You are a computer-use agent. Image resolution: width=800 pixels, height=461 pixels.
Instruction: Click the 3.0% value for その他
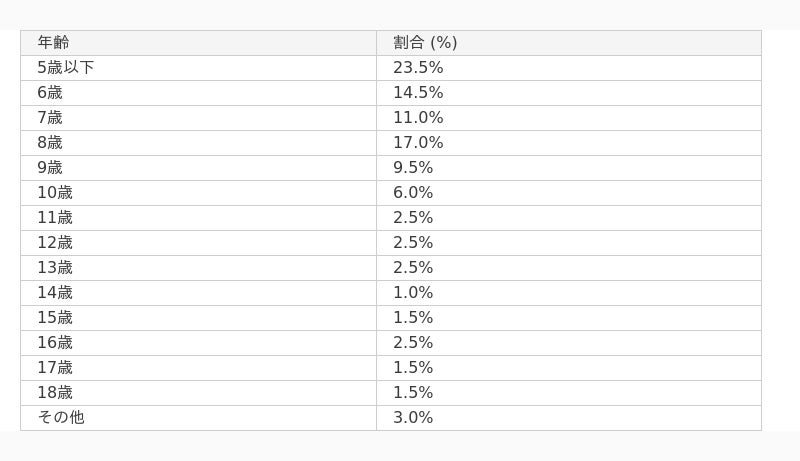point(413,418)
